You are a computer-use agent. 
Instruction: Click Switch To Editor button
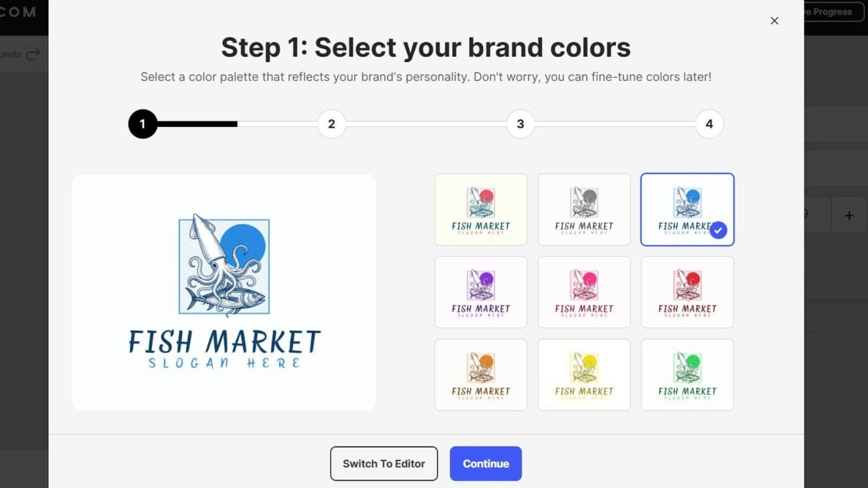[x=384, y=464]
